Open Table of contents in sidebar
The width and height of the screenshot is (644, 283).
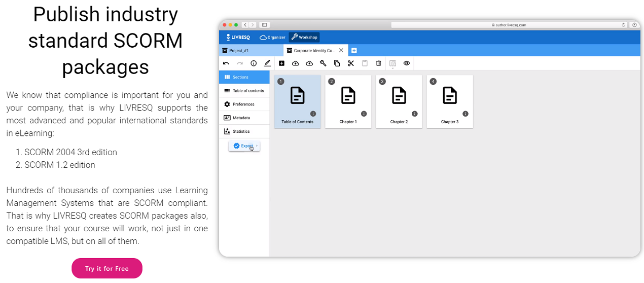(x=244, y=91)
